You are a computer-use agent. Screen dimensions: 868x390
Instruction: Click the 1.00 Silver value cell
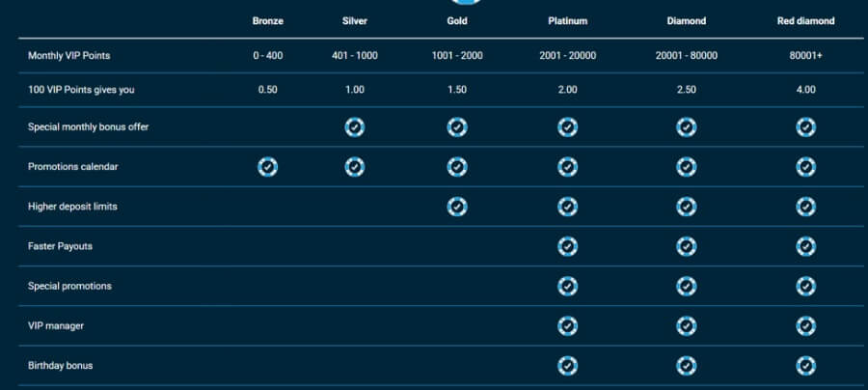(x=355, y=90)
